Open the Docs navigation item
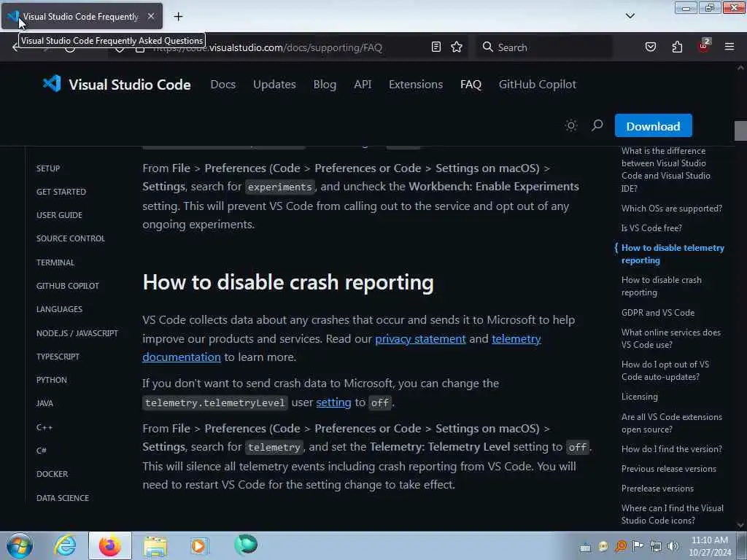 tap(223, 85)
